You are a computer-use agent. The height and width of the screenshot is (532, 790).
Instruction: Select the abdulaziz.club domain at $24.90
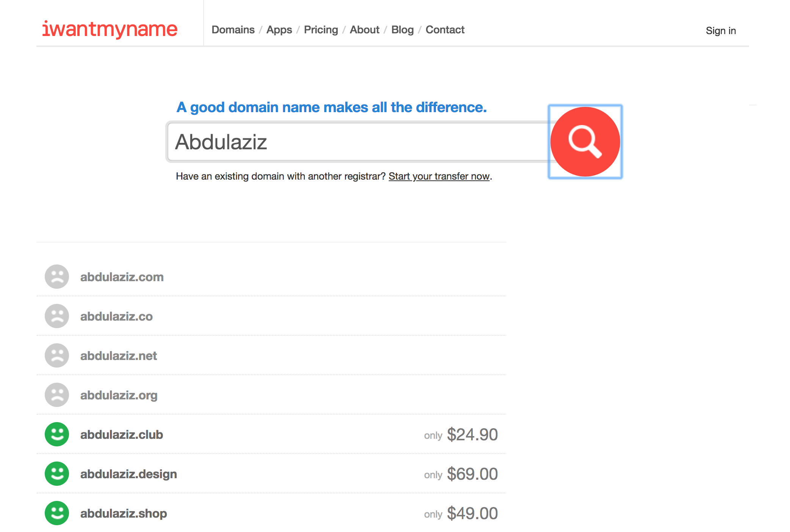coord(122,435)
